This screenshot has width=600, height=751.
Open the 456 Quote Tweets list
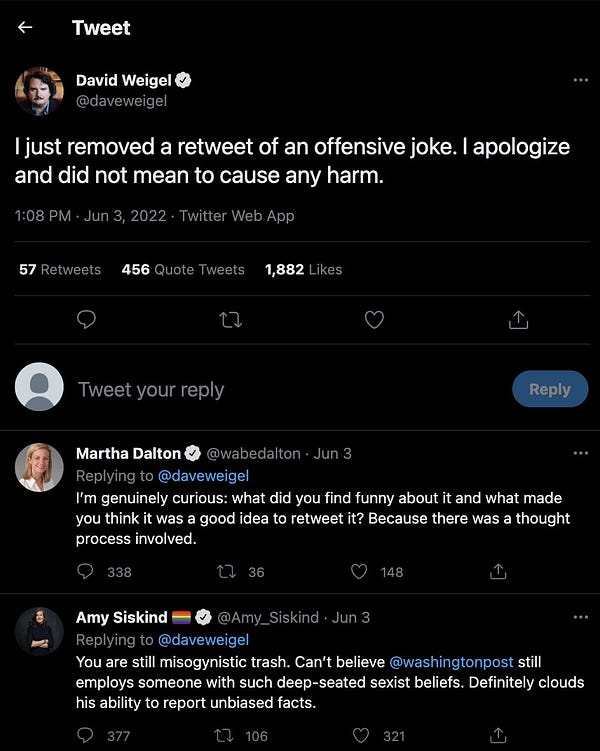click(x=183, y=269)
